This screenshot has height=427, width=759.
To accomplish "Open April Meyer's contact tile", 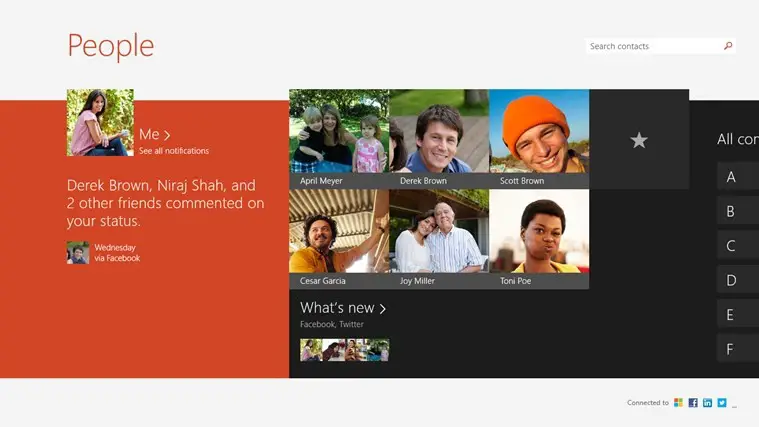I will coord(339,139).
